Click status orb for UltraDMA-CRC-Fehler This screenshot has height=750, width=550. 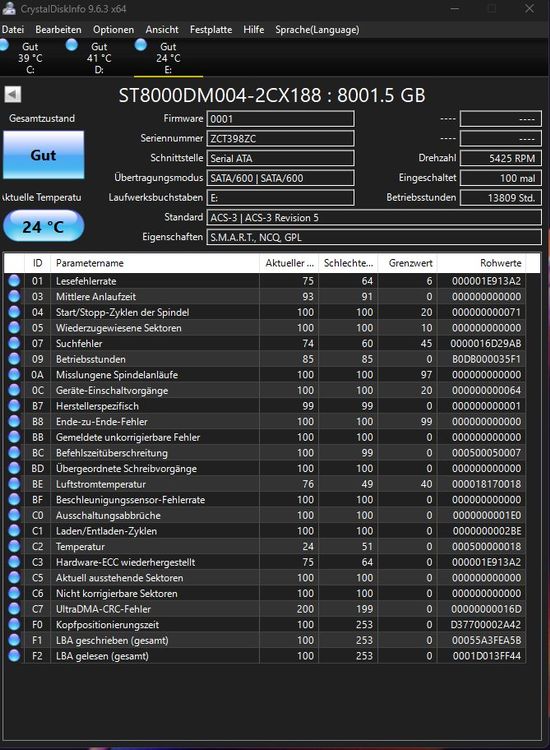point(14,609)
